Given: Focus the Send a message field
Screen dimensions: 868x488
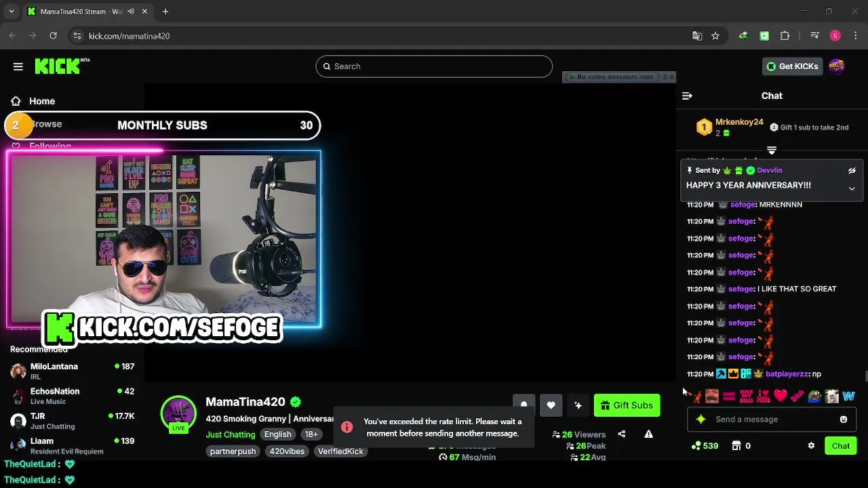Looking at the screenshot, I should click(x=772, y=420).
